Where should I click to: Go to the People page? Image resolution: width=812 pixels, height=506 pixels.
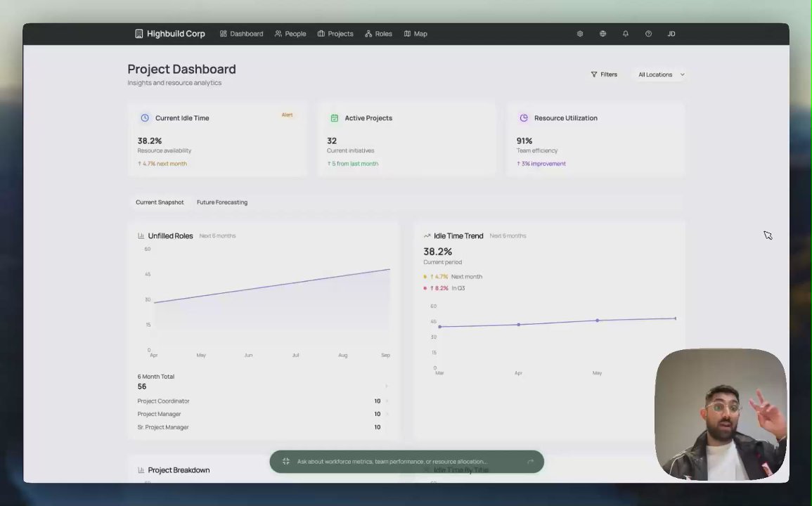click(x=290, y=34)
